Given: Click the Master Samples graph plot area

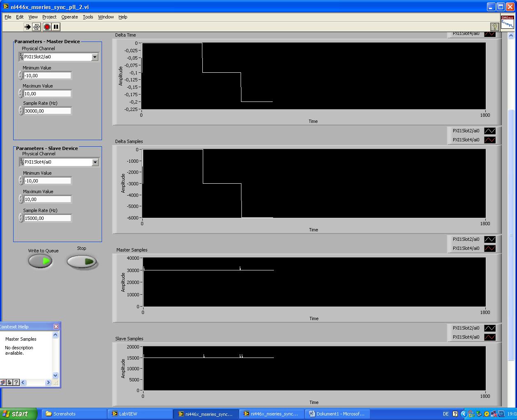Looking at the screenshot, I should coord(314,282).
